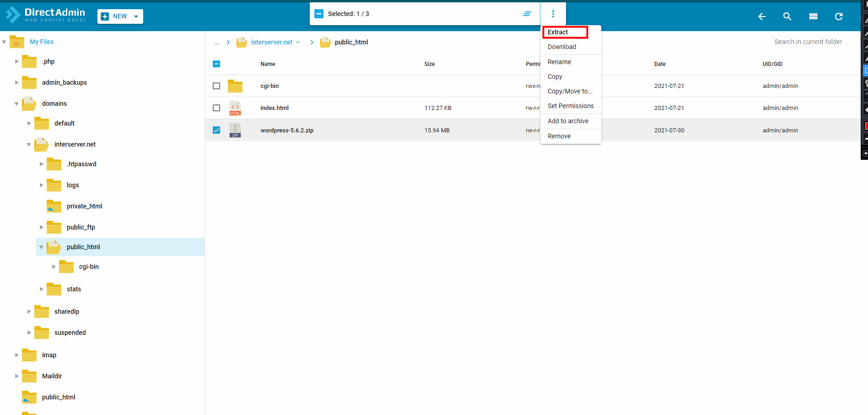Viewport: 868px width, 415px height.
Task: Click the DirectAdmin logo
Action: (x=45, y=15)
